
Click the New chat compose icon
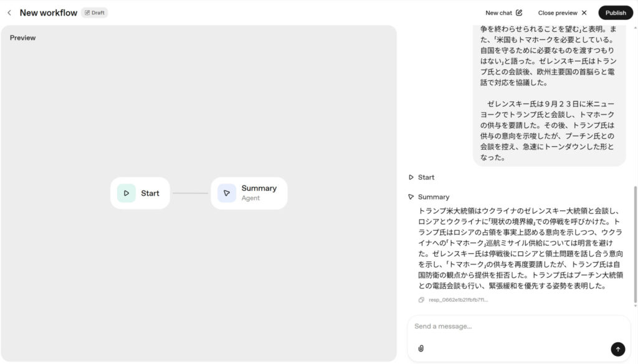tap(519, 12)
